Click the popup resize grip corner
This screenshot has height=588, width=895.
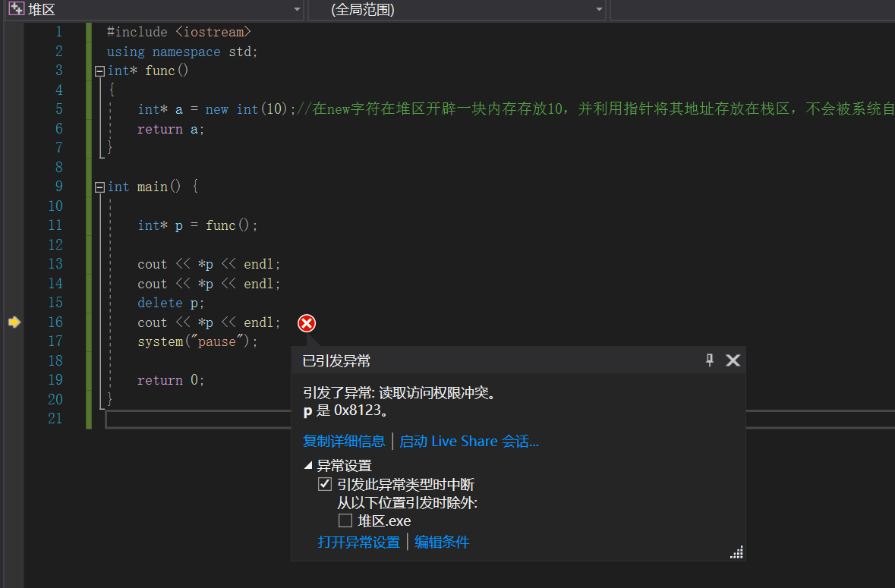coord(736,552)
